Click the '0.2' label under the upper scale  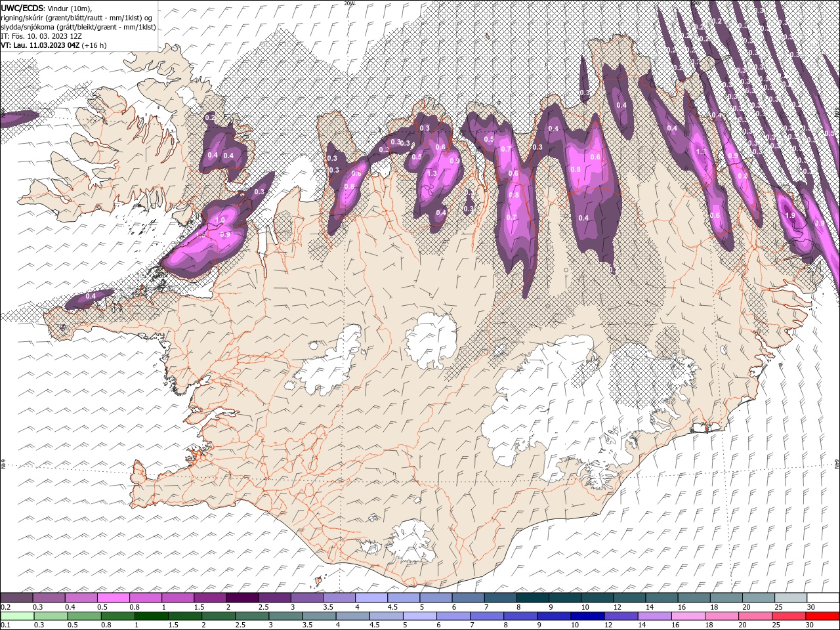pyautogui.click(x=5, y=607)
